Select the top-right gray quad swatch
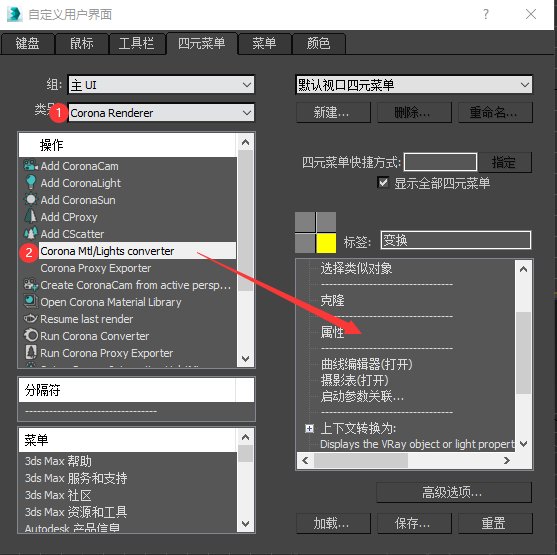557x555 pixels. pyautogui.click(x=326, y=222)
